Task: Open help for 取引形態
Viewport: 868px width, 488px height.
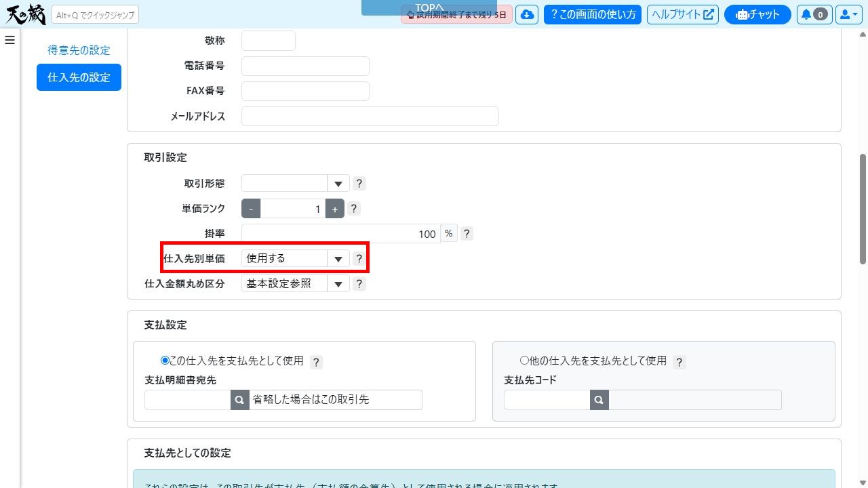Action: (x=359, y=183)
